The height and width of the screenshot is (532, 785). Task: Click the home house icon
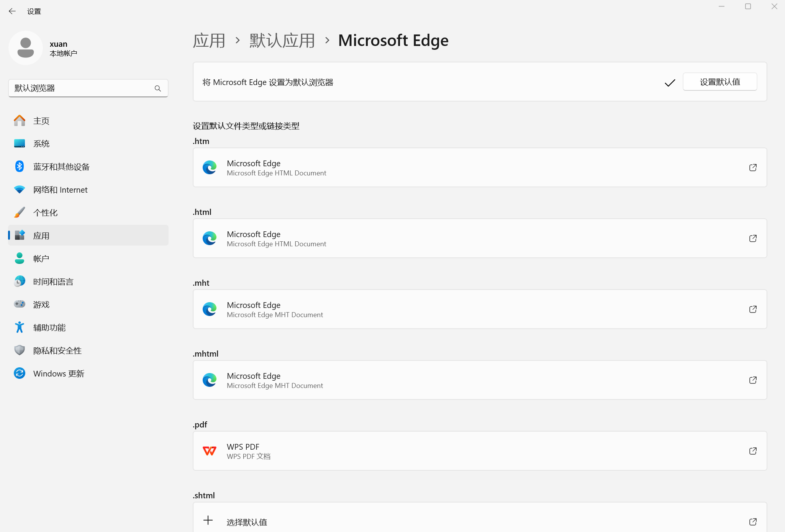coord(20,120)
